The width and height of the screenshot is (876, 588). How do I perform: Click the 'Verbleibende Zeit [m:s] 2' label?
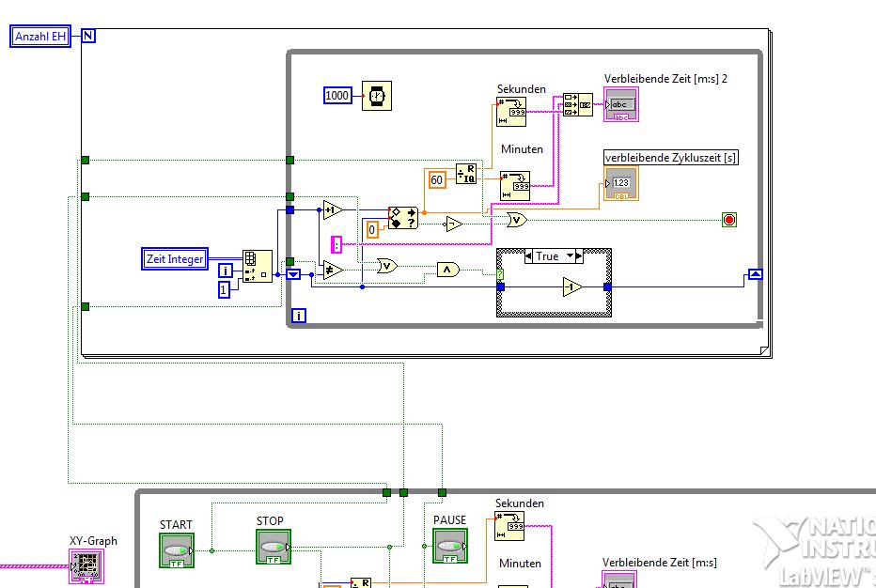pos(665,79)
